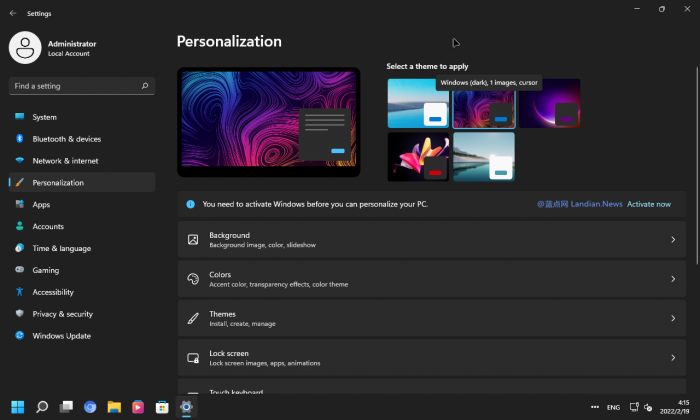Expand the Lock screen settings
The image size is (700, 420).
[431, 357]
